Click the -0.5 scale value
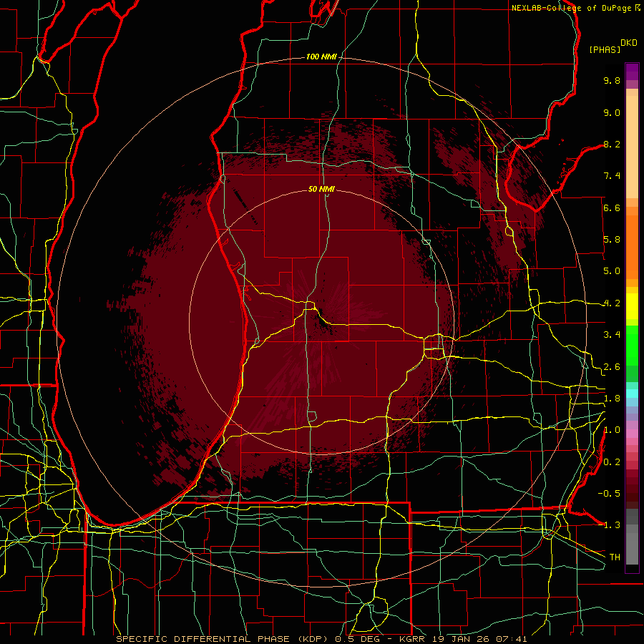The image size is (644, 644). (609, 494)
